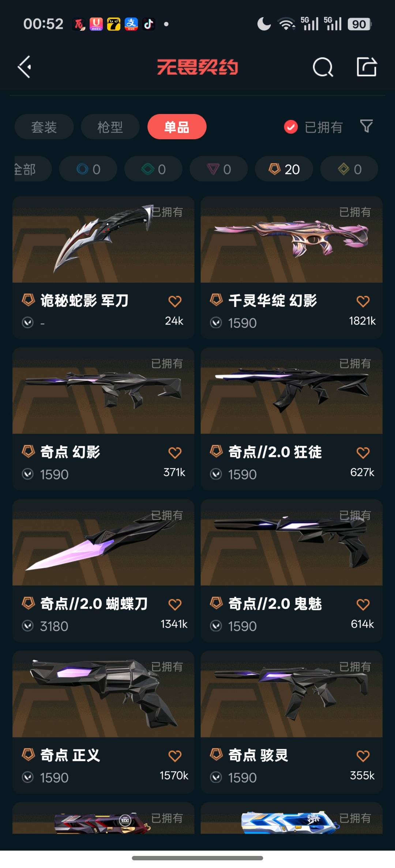Like the 奇点//2.0 蝴蝶刀 heart icon
This screenshot has height=868, width=395.
[x=175, y=604]
